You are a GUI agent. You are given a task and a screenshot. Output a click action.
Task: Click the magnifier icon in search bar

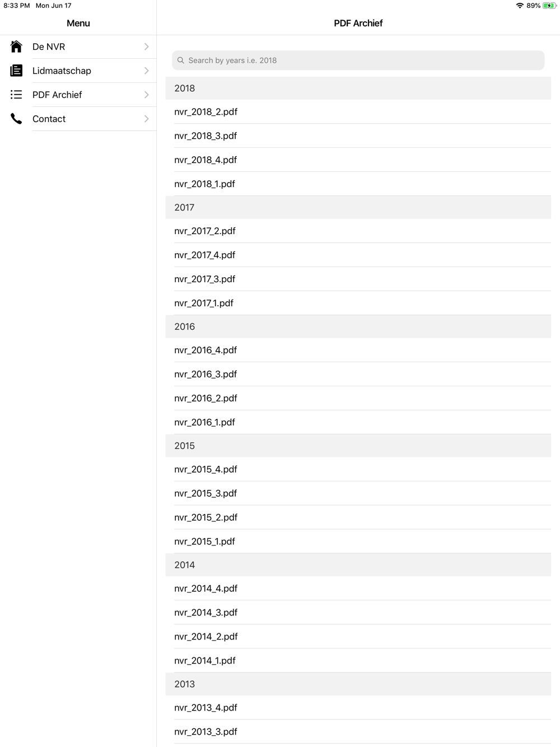(x=181, y=60)
